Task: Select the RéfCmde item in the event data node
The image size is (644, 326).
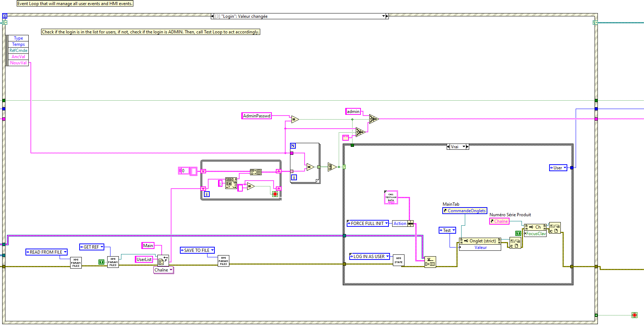Action: pyautogui.click(x=18, y=51)
